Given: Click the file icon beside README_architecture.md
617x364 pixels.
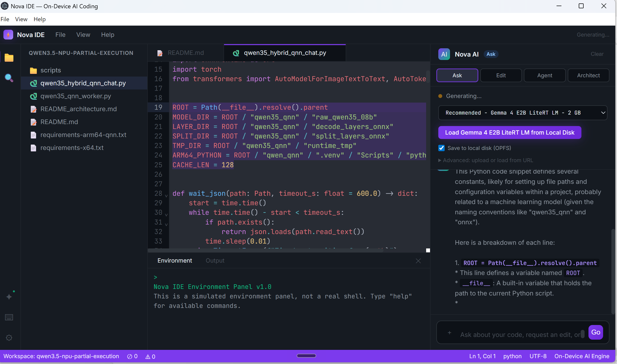Looking at the screenshot, I should (x=33, y=109).
